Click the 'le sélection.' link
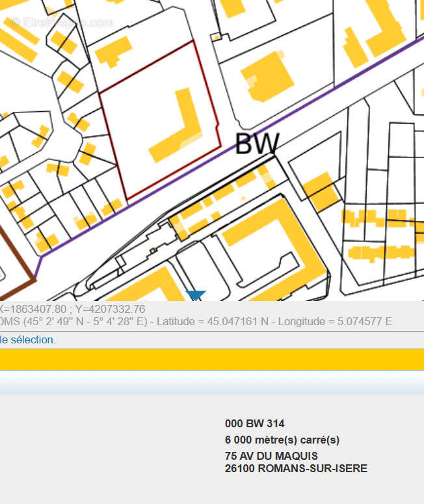Screen dimensions: 424x504 click(28, 339)
